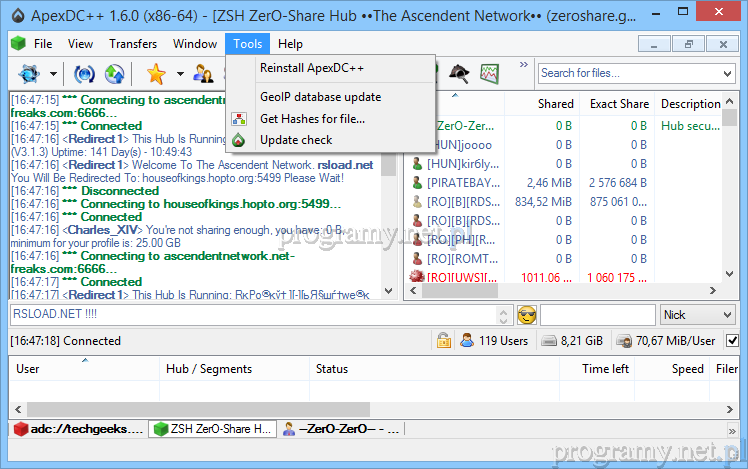748x469 pixels.
Task: Open the Nick filter dropdown
Action: (x=698, y=315)
